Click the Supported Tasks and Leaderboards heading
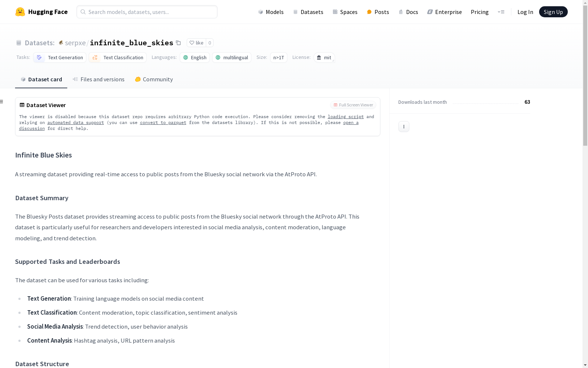 click(68, 262)
